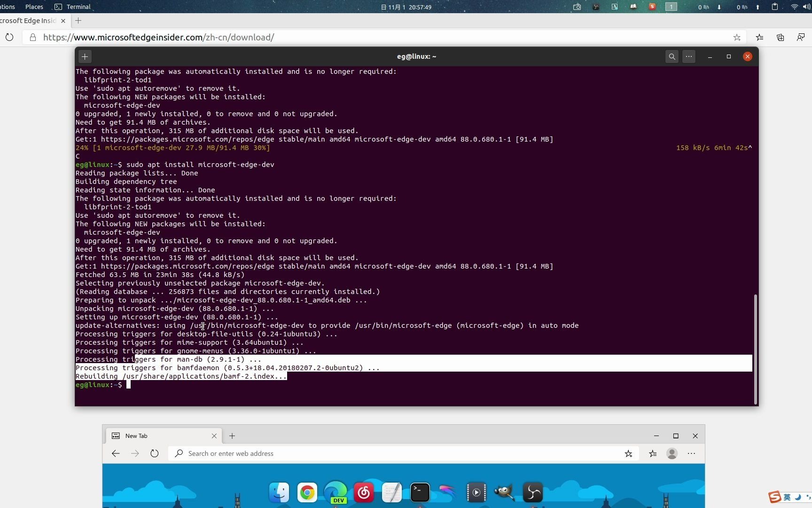Toggle the volume control in the top bar
This screenshot has height=508, width=812.
pos(807,7)
